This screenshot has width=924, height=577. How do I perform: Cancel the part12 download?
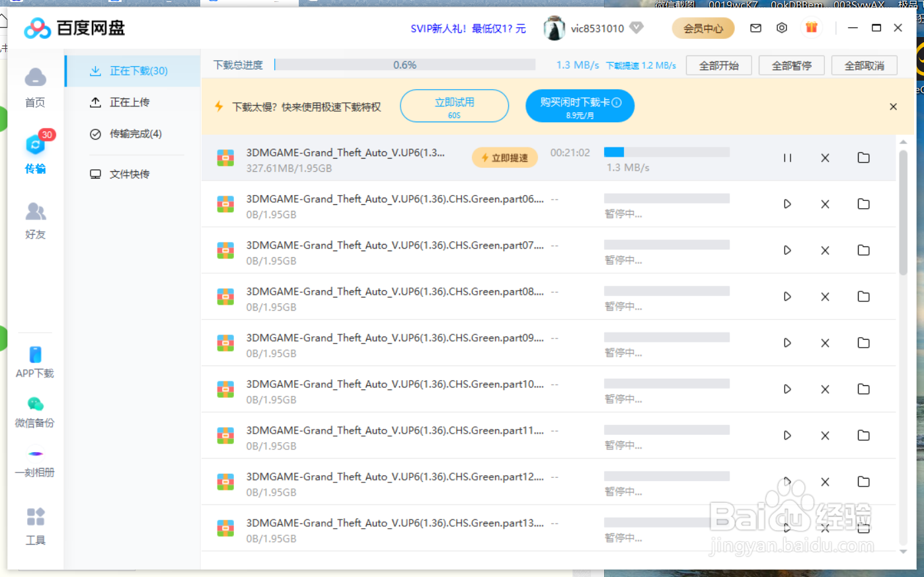[825, 482]
